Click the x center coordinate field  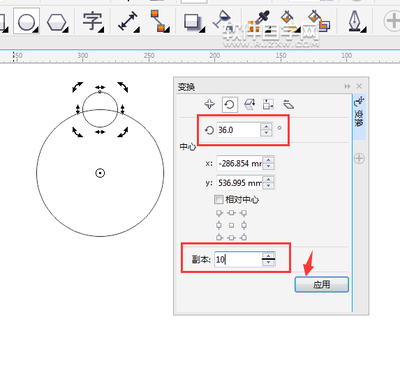(x=240, y=163)
